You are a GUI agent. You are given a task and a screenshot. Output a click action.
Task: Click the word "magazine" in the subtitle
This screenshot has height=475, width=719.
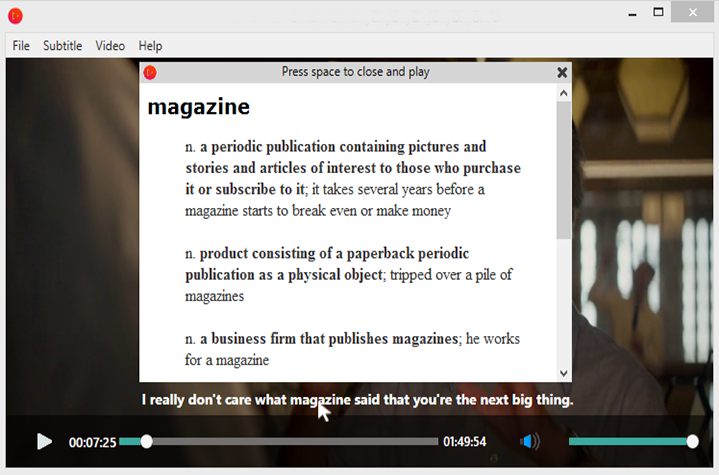(320, 400)
